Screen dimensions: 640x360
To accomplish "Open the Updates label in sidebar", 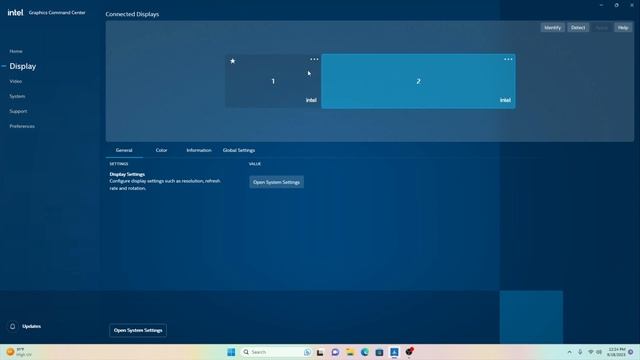I will pyautogui.click(x=31, y=326).
